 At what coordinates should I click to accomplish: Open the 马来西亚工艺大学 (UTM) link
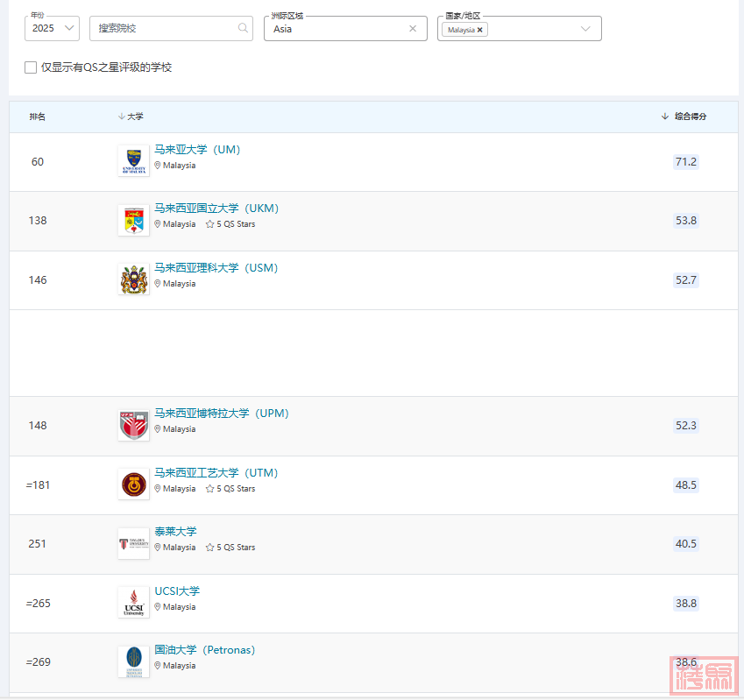click(216, 473)
